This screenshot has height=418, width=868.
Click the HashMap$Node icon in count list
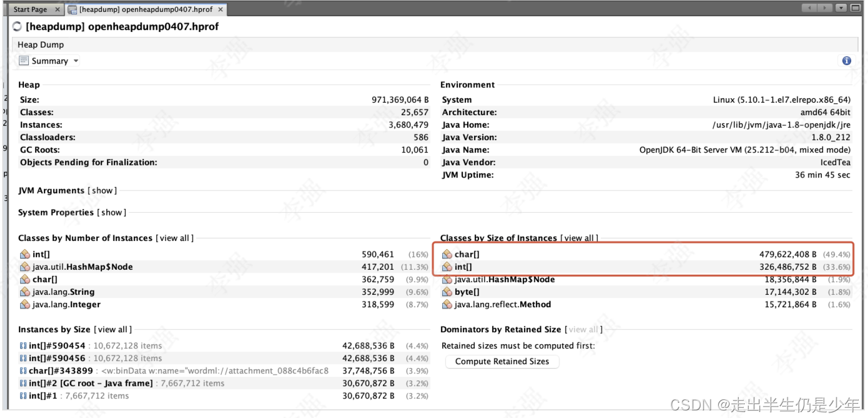[25, 267]
